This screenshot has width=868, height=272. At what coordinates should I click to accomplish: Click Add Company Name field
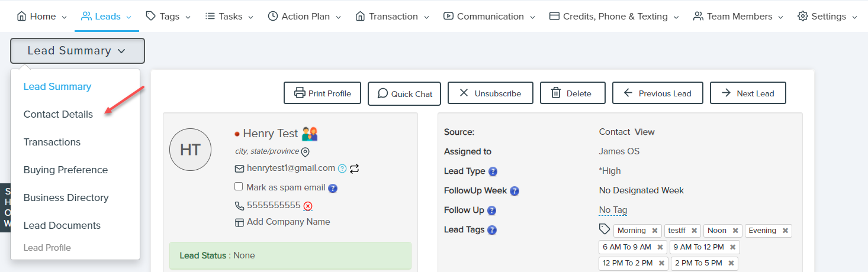coord(288,222)
